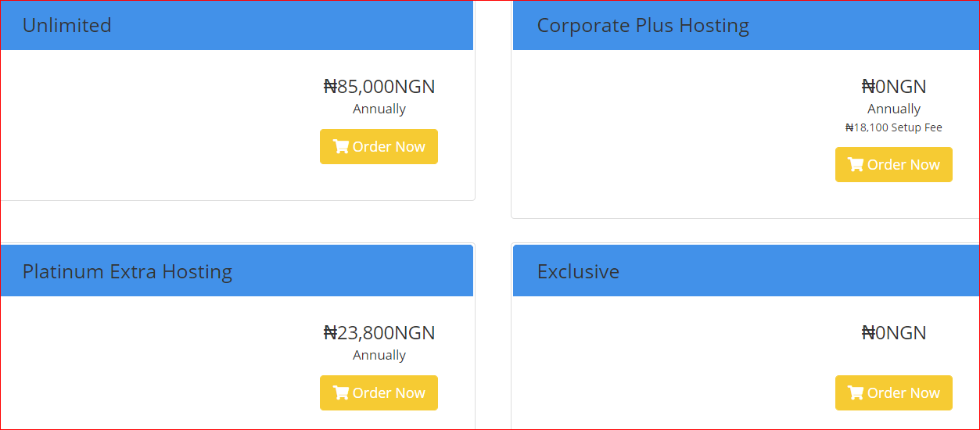Click the Platinum Extra Hosting title
This screenshot has width=980, height=430.
127,272
